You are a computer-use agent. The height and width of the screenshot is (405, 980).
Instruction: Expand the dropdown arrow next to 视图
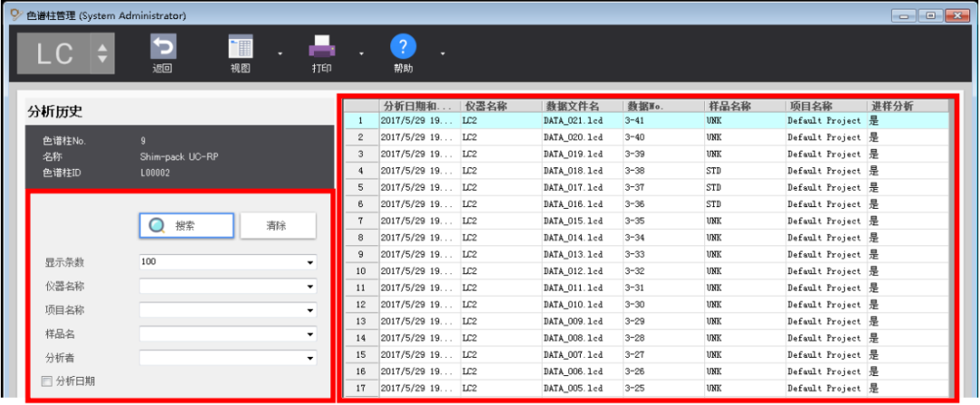280,54
